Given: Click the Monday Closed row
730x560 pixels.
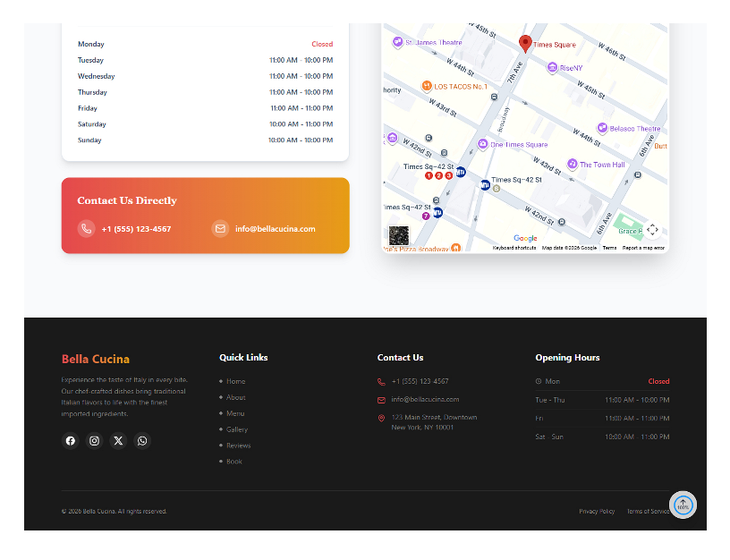Looking at the screenshot, I should pyautogui.click(x=206, y=44).
